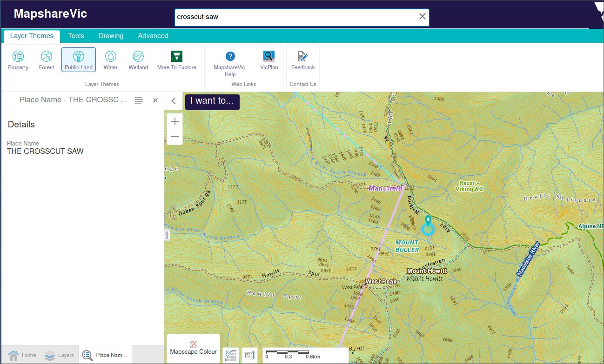Switch to the Layer Themes tab
The image size is (604, 364).
click(32, 36)
